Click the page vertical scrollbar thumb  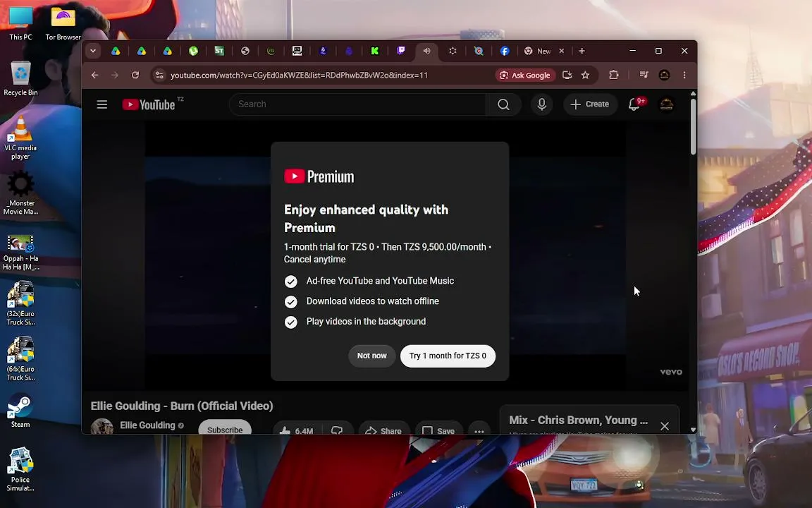693,126
